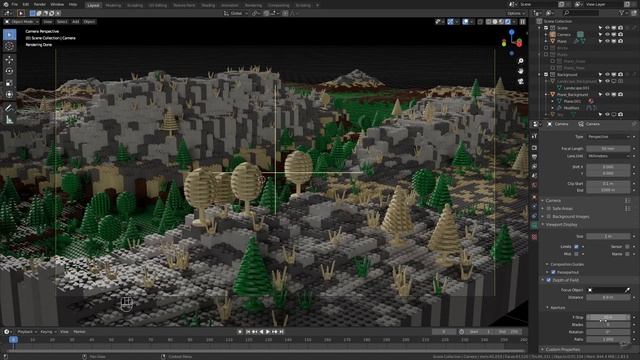Click the blue Z axis on navigation gizmo

tap(511, 32)
